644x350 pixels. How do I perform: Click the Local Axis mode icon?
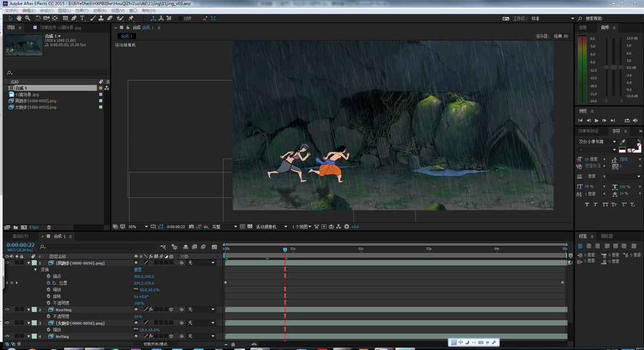[153, 18]
